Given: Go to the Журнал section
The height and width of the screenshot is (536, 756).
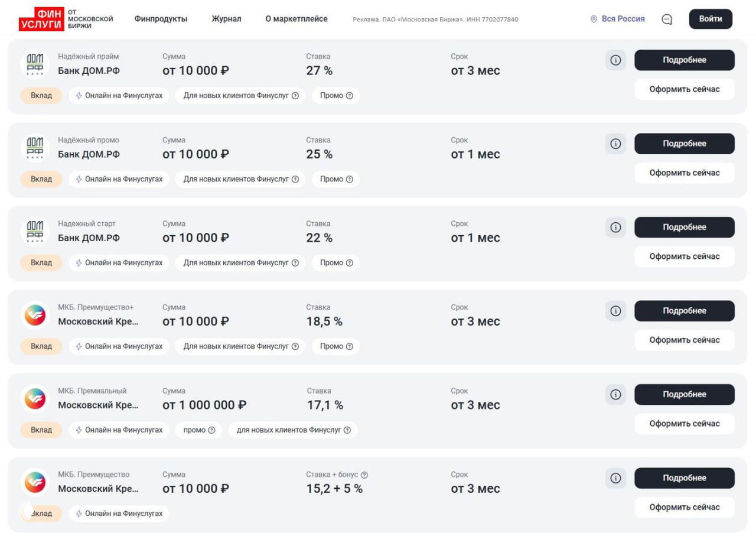Looking at the screenshot, I should click(226, 19).
